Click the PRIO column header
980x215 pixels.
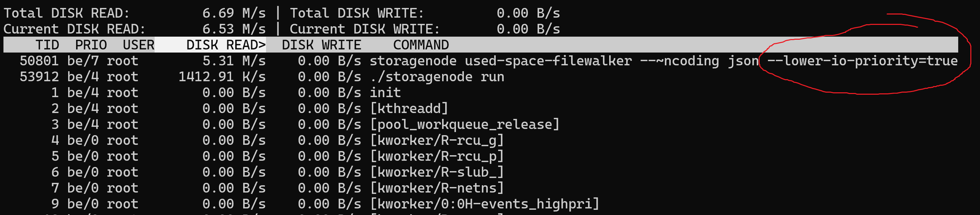click(91, 45)
